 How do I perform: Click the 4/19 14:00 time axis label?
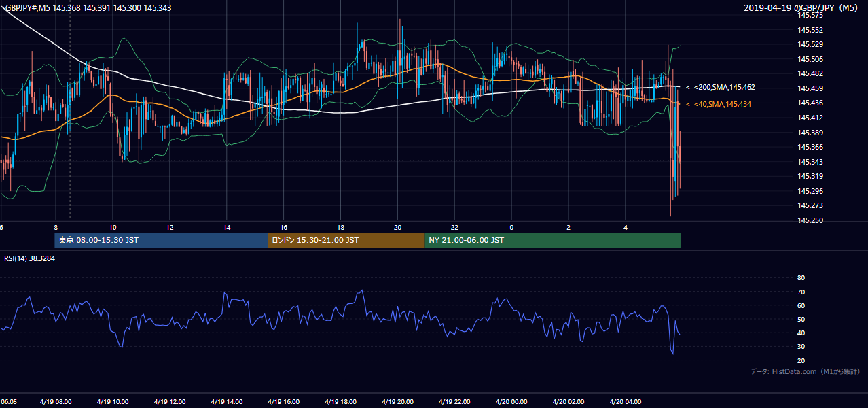click(227, 402)
